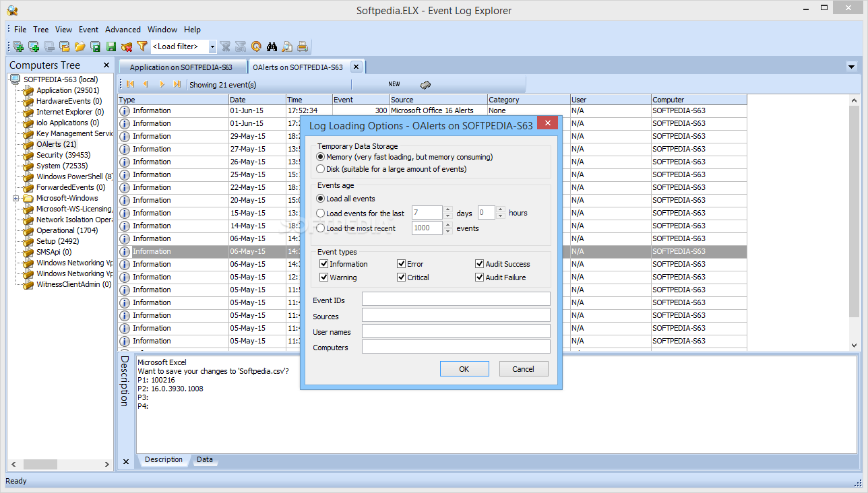Open the Load filter dropdown
Screen dimensions: 868x493
tap(212, 46)
